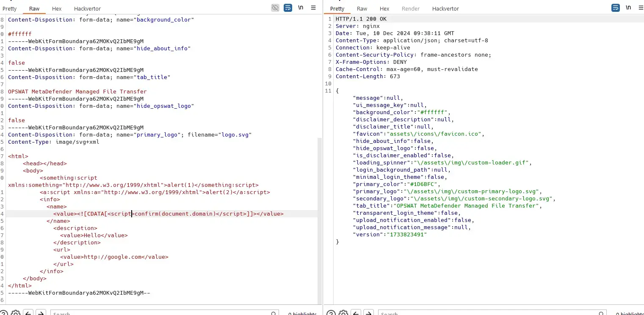Toggle show non-printable \n in response pane
This screenshot has height=315, width=644.
point(628,8)
